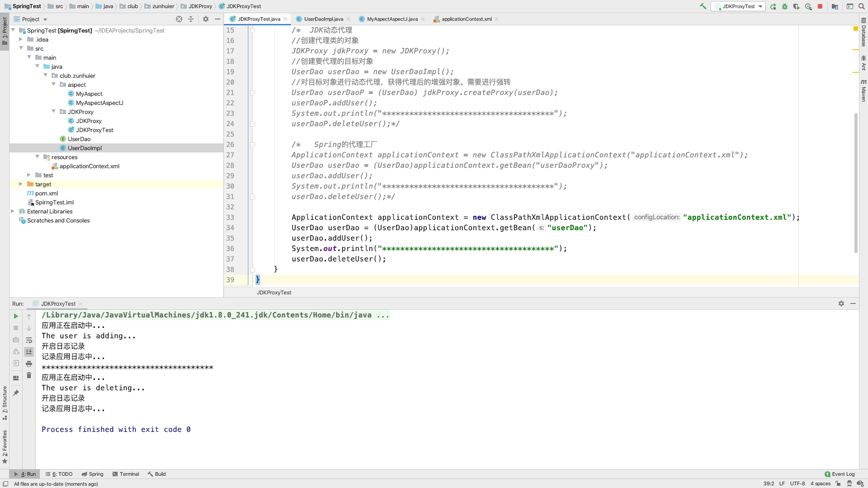
Task: Collapse the aspect package
Action: tap(54, 85)
